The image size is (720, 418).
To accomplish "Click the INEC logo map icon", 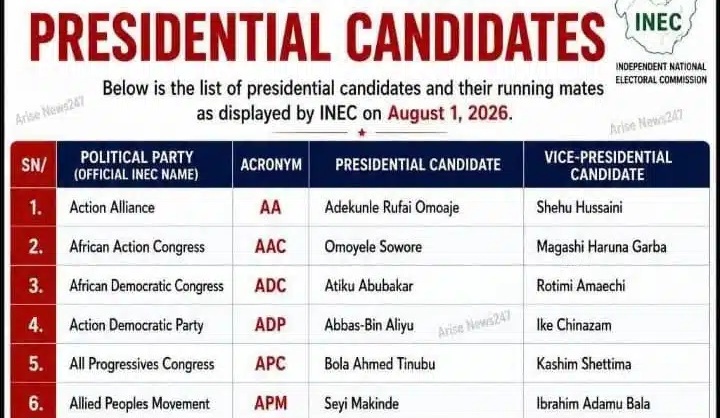I will coord(658,26).
